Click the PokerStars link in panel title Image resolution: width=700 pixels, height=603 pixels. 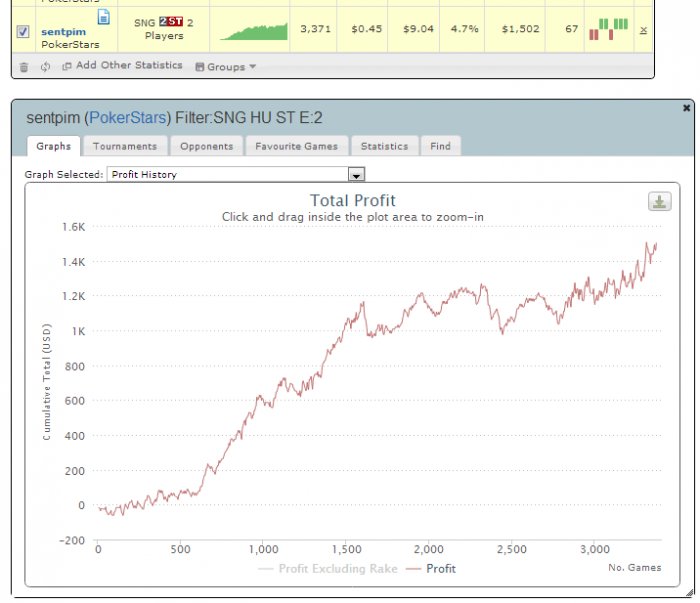tap(128, 117)
